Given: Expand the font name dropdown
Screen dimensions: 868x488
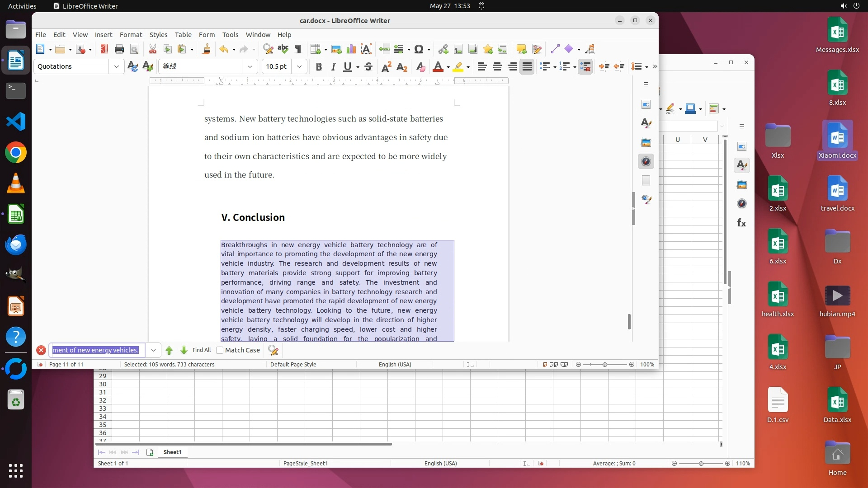Looking at the screenshot, I should pyautogui.click(x=250, y=67).
